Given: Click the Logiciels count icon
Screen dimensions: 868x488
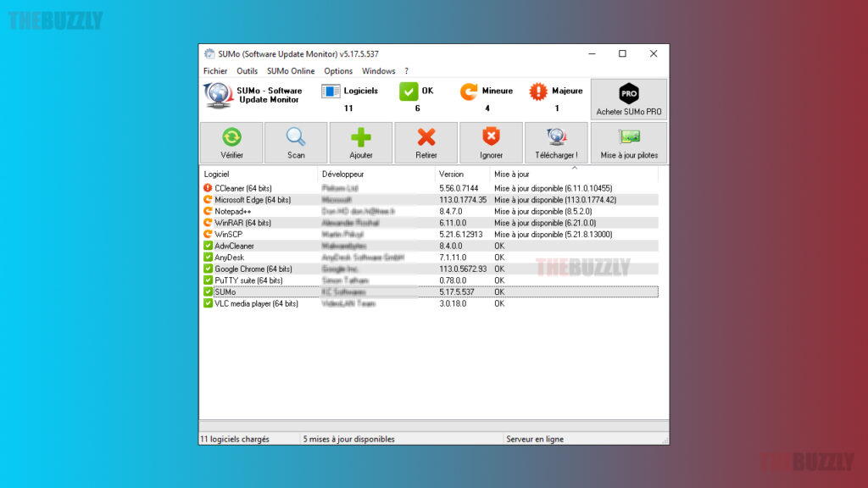Looking at the screenshot, I should pyautogui.click(x=331, y=91).
